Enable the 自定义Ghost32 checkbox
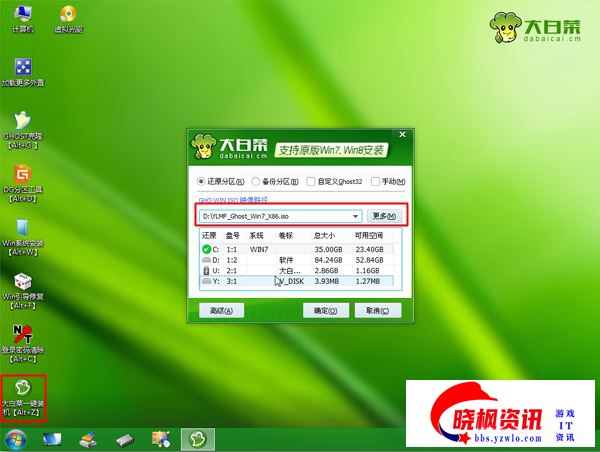Viewport: 600px width, 452px height. tap(312, 182)
